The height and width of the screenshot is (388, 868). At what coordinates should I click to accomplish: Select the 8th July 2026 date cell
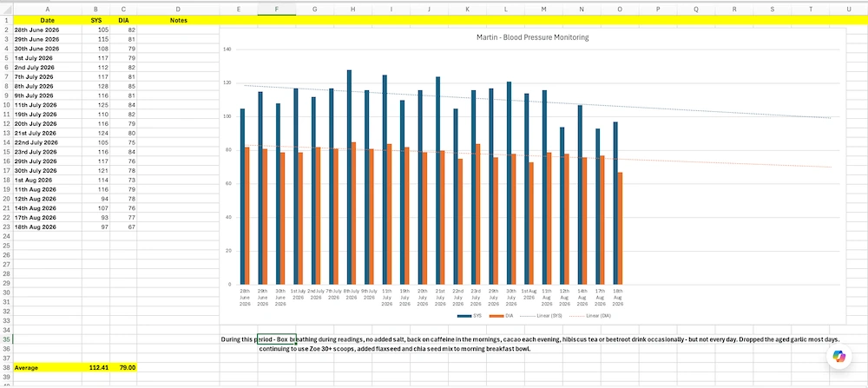(x=47, y=86)
